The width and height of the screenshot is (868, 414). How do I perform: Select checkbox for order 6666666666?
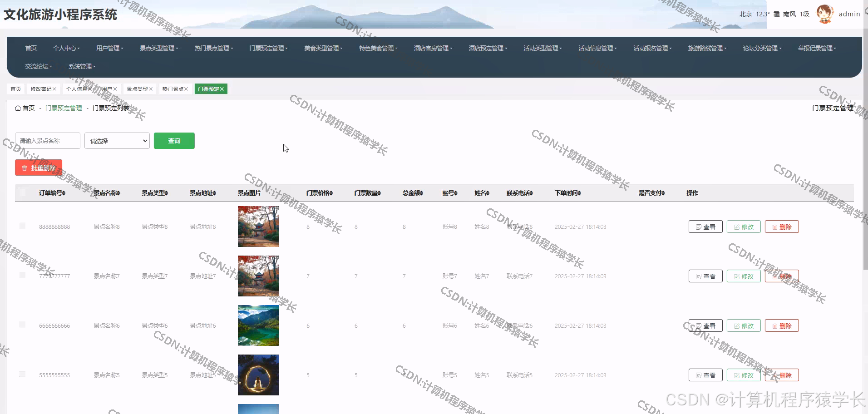point(23,325)
